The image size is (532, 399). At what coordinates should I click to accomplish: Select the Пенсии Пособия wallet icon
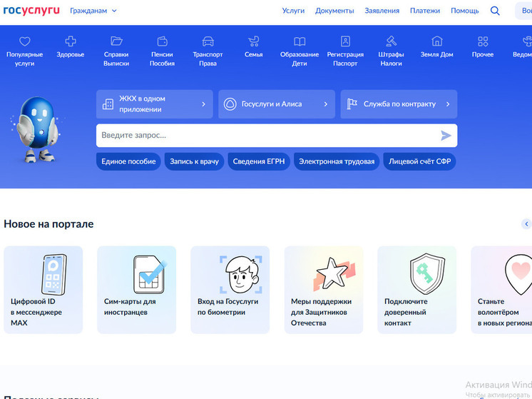(162, 42)
